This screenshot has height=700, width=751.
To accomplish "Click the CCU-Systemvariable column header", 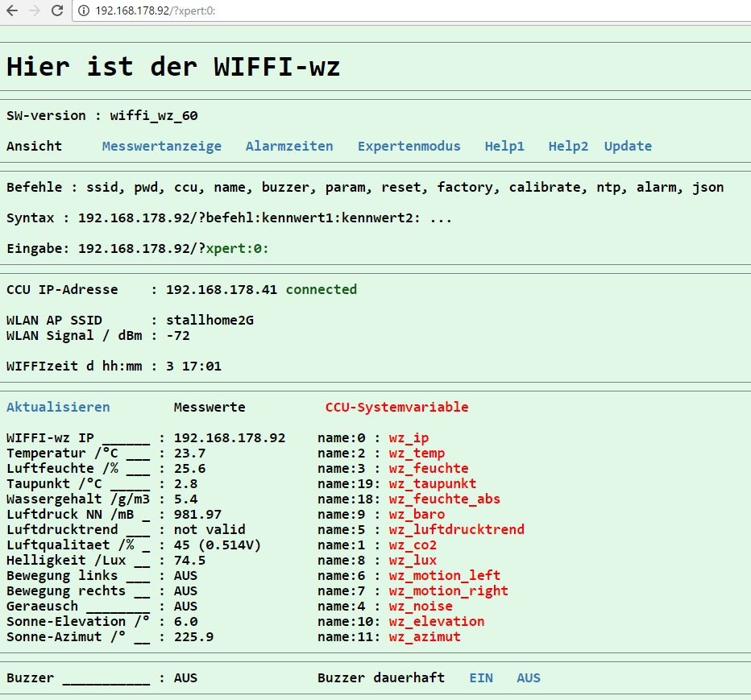I will [396, 407].
